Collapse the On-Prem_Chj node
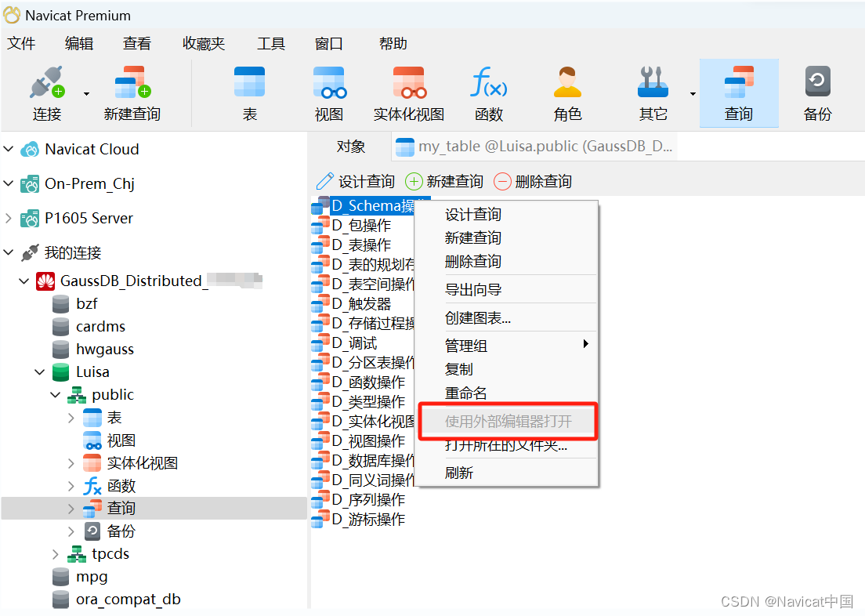 [9, 183]
